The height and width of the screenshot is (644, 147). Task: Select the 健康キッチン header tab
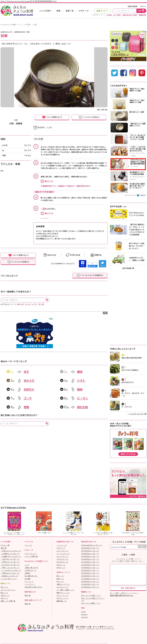click(102, 11)
